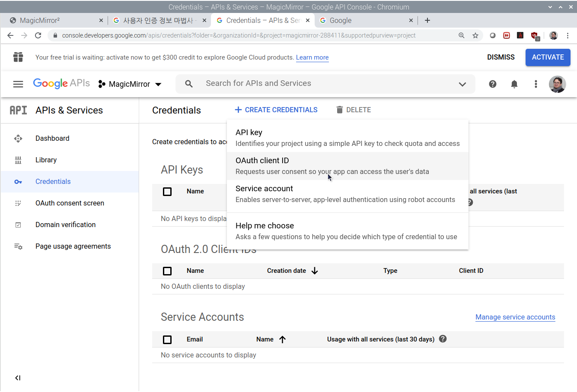Switch to the Korean credentials wizard tab

click(x=159, y=20)
